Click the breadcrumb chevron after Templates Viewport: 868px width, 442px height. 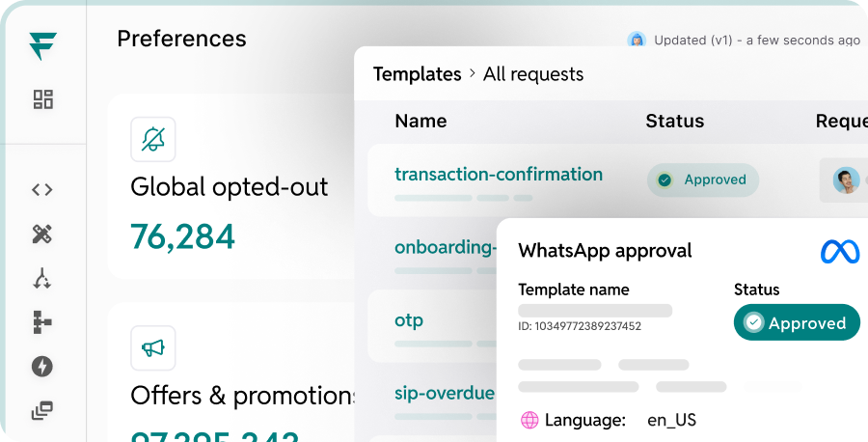(x=473, y=73)
